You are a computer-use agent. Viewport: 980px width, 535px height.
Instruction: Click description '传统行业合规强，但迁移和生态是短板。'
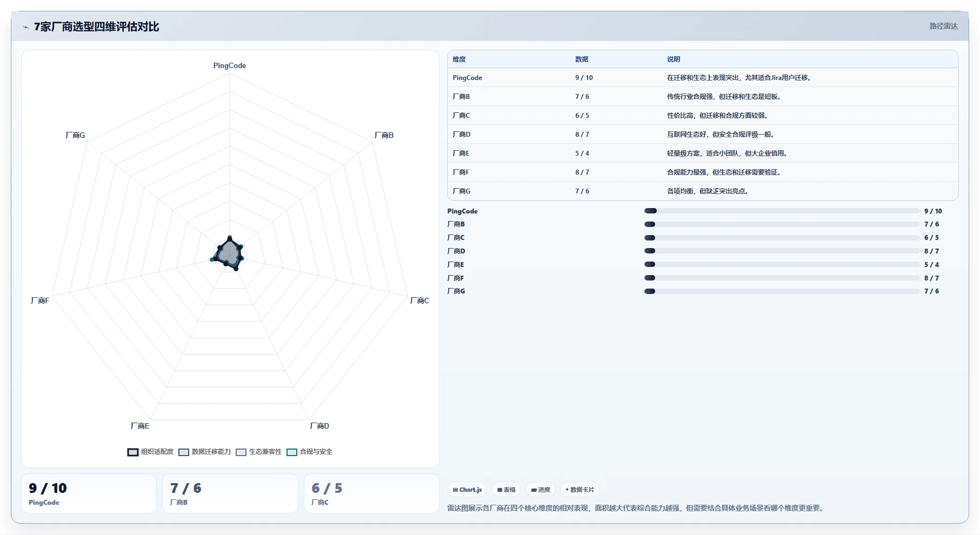724,97
